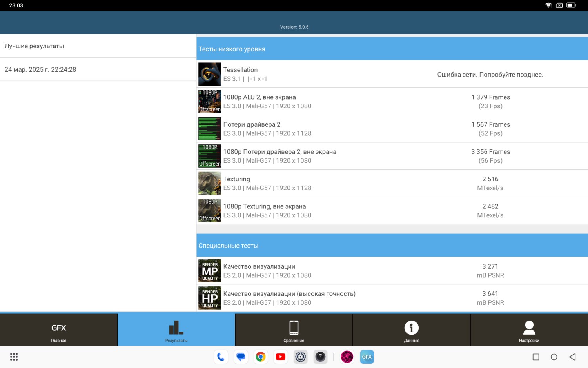Screen dimensions: 588x368
Task: Tap the MTexel/s unit under 2 516
Action: tap(490, 188)
